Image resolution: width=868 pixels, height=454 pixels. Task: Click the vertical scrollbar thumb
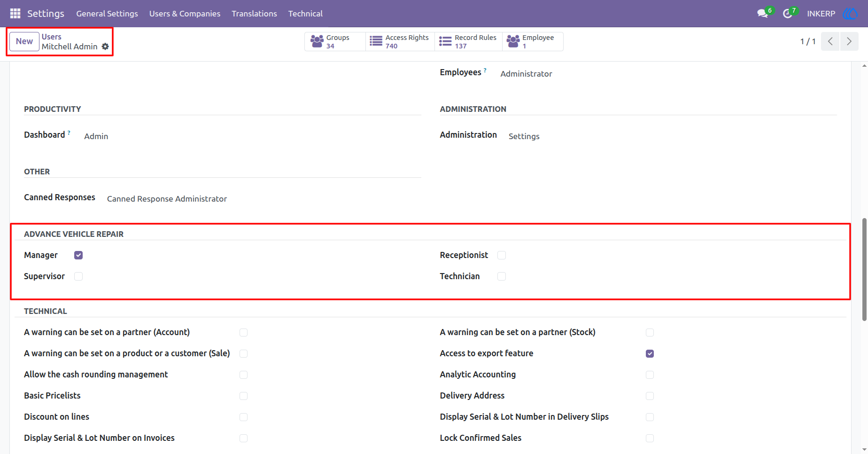click(864, 269)
